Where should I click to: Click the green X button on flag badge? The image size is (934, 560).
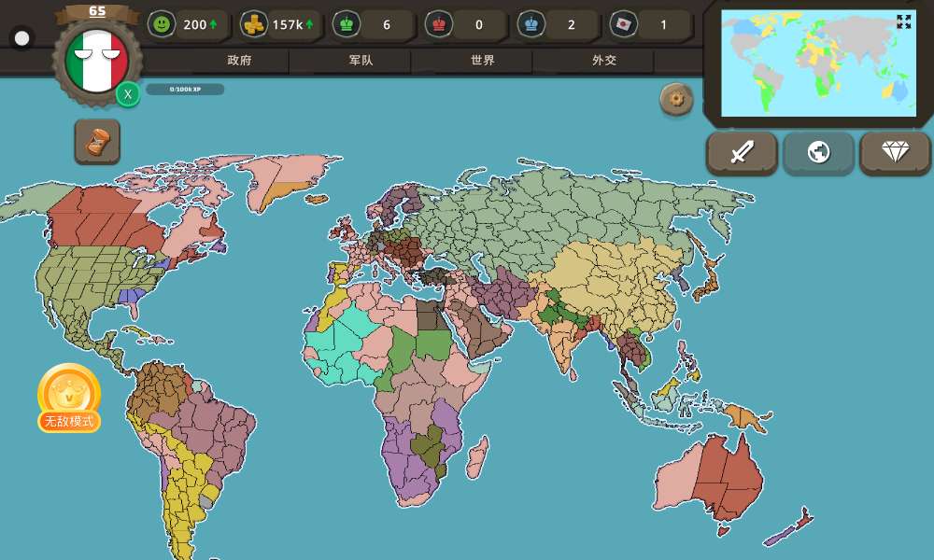pos(127,94)
